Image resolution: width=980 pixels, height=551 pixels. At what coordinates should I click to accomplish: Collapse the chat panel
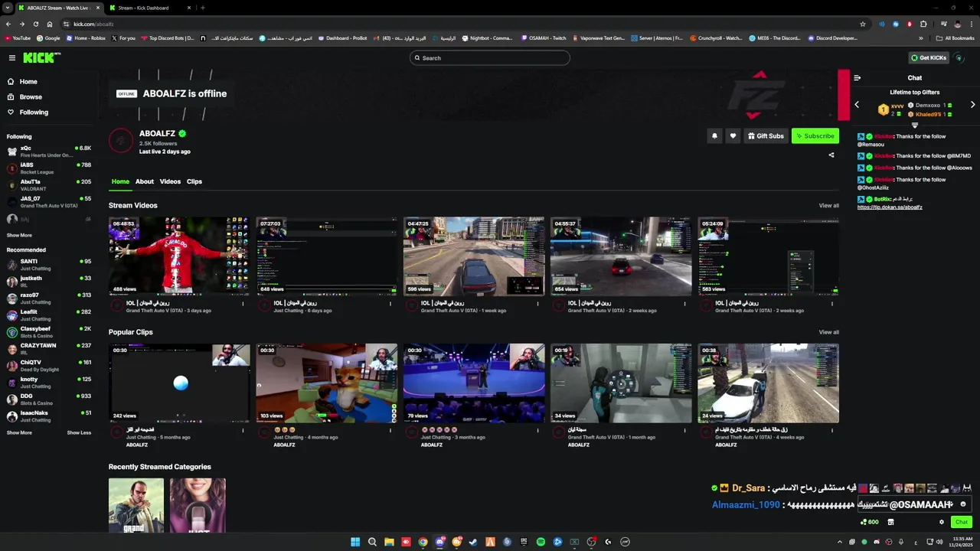[x=857, y=78]
